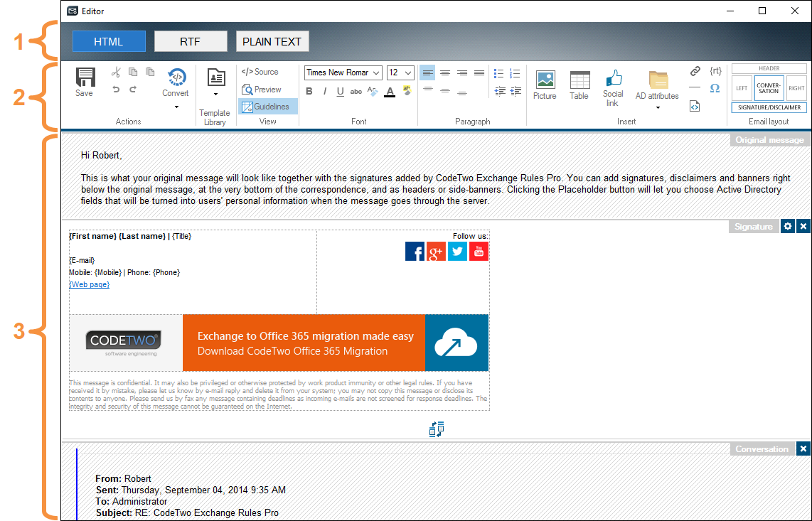Pick the text highlight color
Image resolution: width=812 pixels, height=521 pixels.
pos(407,91)
